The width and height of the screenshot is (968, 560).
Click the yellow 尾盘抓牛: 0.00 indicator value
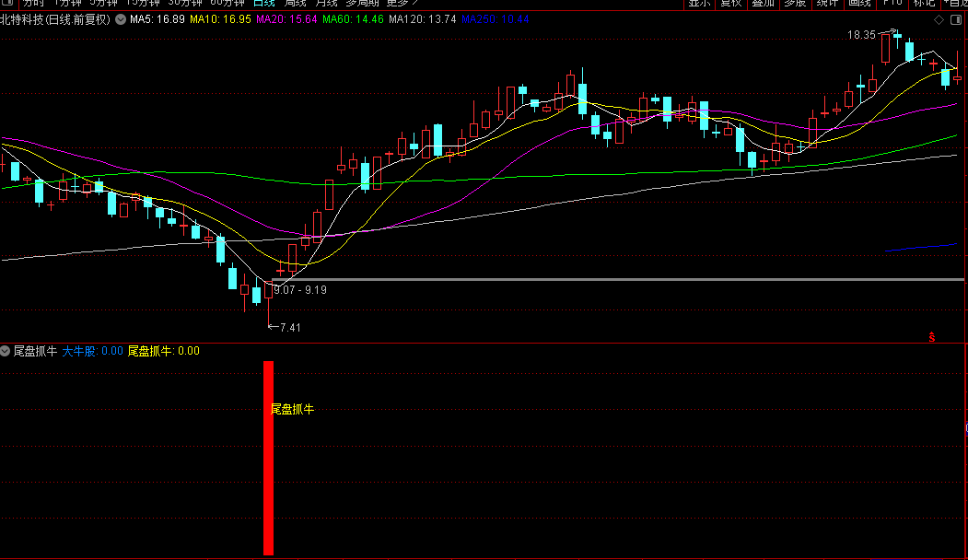164,351
